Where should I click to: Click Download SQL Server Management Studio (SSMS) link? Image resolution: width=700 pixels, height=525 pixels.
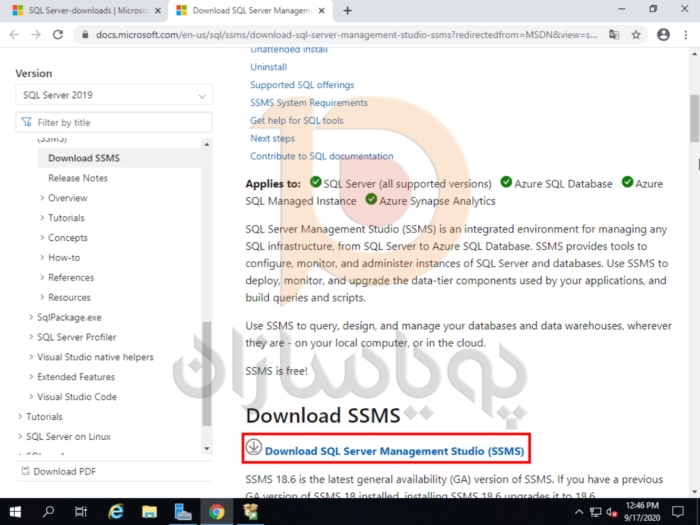pos(394,451)
